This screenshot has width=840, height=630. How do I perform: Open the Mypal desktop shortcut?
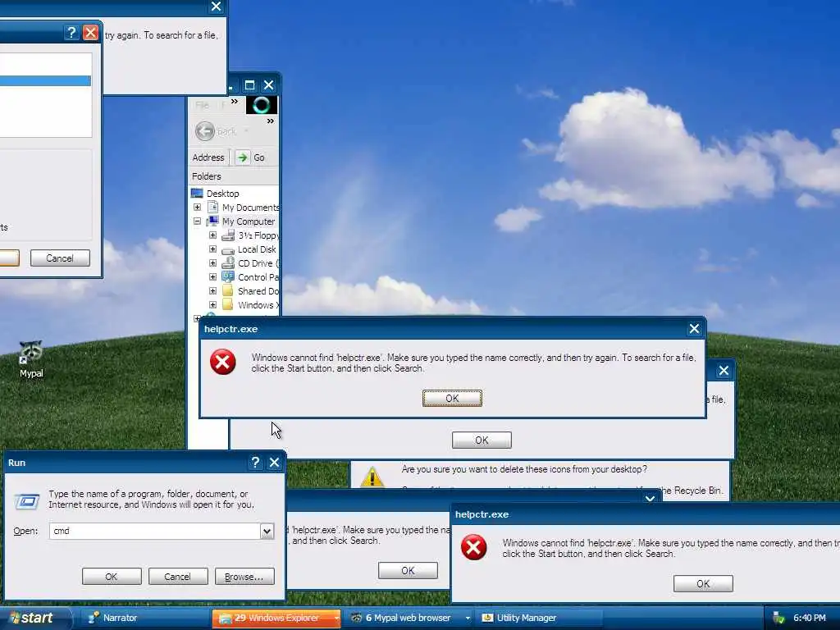click(31, 359)
